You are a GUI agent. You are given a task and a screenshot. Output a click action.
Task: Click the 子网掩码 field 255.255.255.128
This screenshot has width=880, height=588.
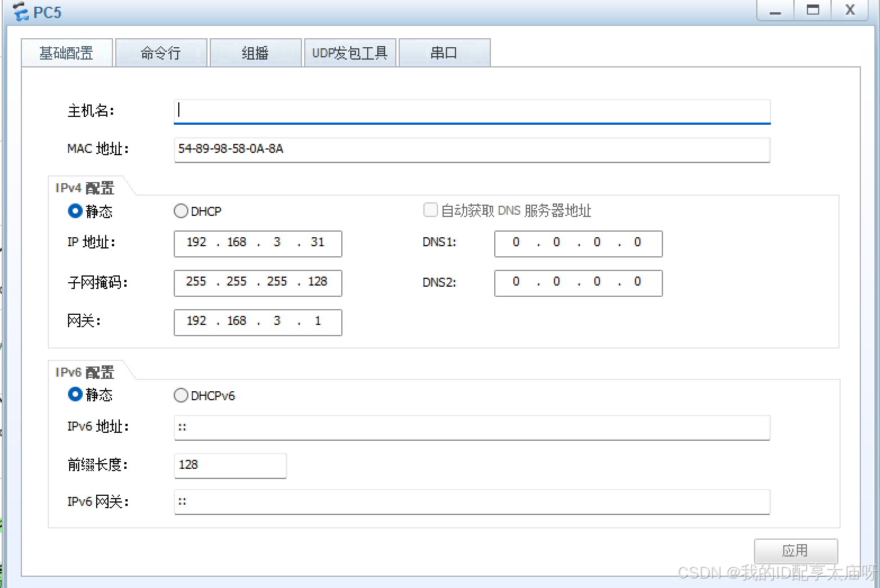tap(258, 283)
